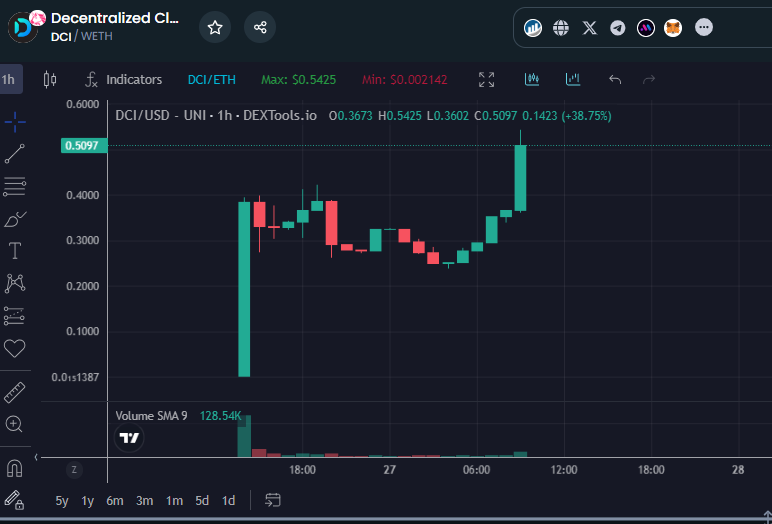Change chart style with candlestick icon
772x524 pixels.
[x=50, y=79]
